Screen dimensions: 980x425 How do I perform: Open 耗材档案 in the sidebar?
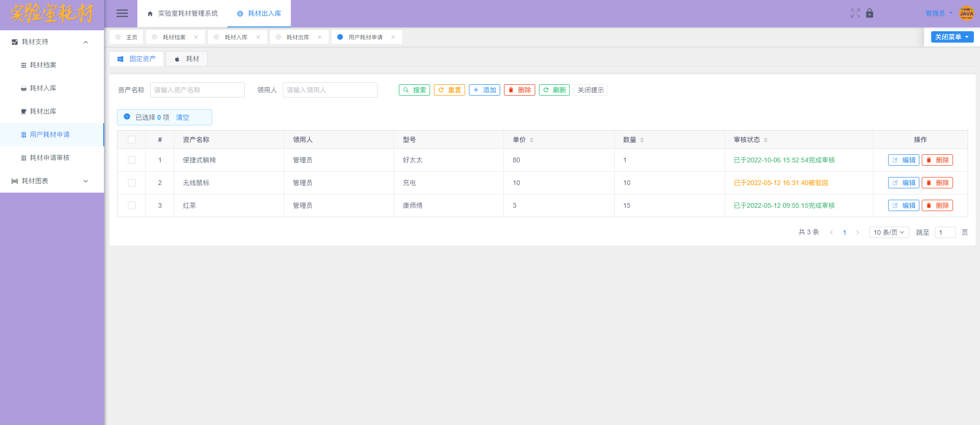52,65
